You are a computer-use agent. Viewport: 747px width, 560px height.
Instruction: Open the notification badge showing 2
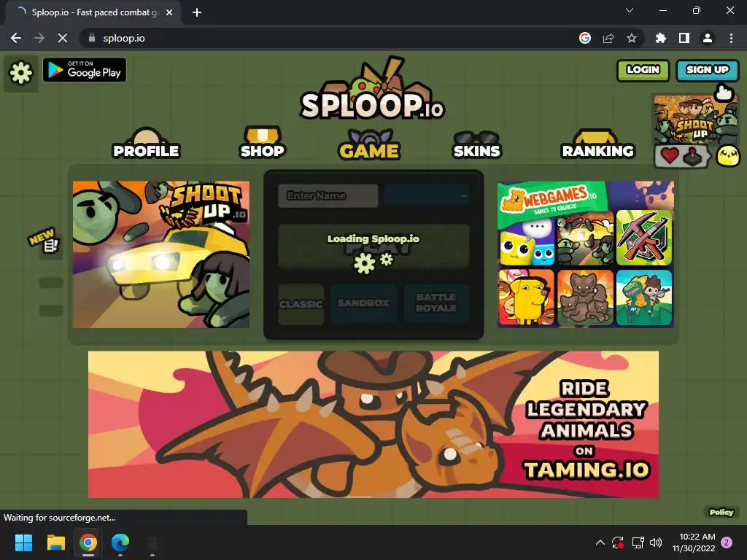coord(727,542)
